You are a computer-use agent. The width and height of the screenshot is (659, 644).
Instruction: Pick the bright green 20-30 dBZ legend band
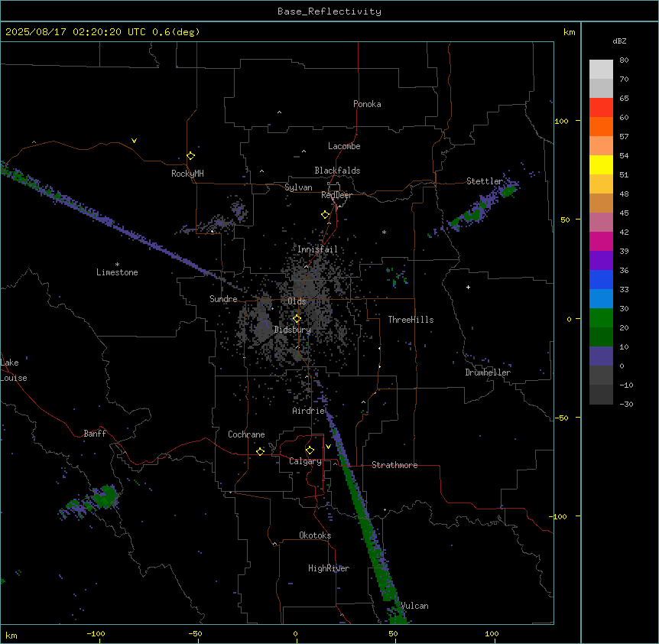[x=601, y=318]
